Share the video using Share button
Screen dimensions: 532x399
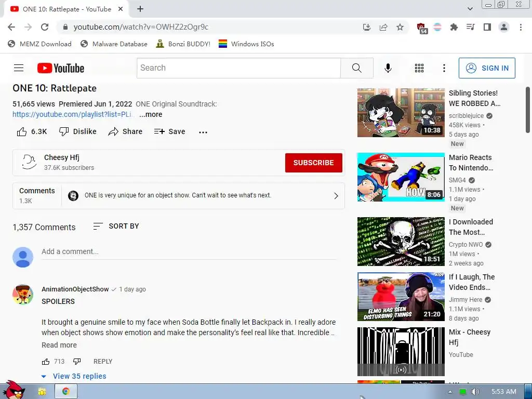(125, 131)
